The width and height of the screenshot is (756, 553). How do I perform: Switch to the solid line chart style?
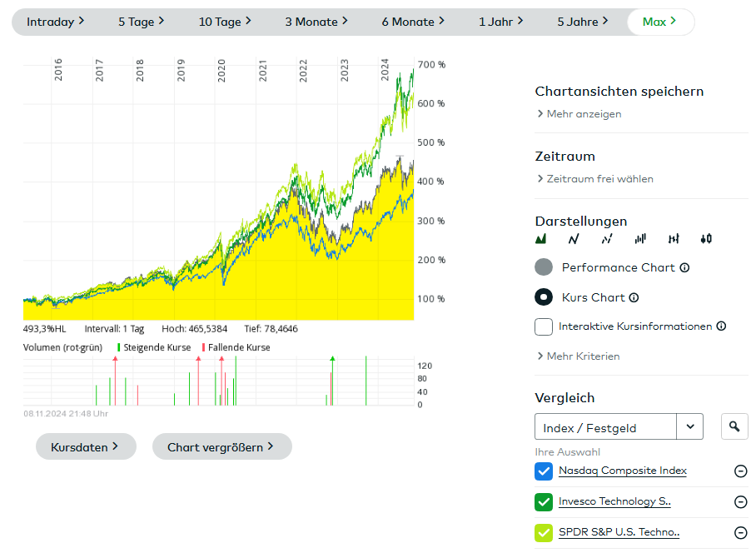point(574,239)
